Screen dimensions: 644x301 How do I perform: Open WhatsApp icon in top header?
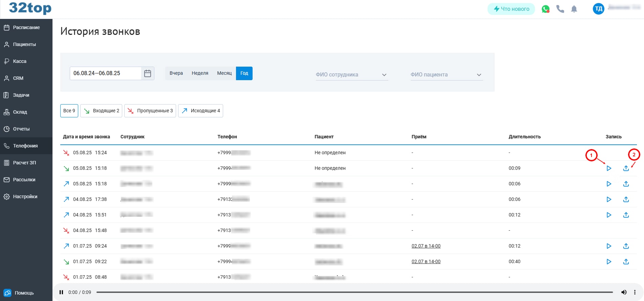tap(545, 9)
